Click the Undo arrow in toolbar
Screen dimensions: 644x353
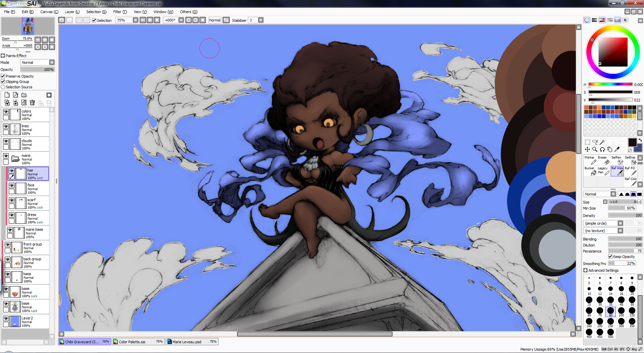point(61,20)
